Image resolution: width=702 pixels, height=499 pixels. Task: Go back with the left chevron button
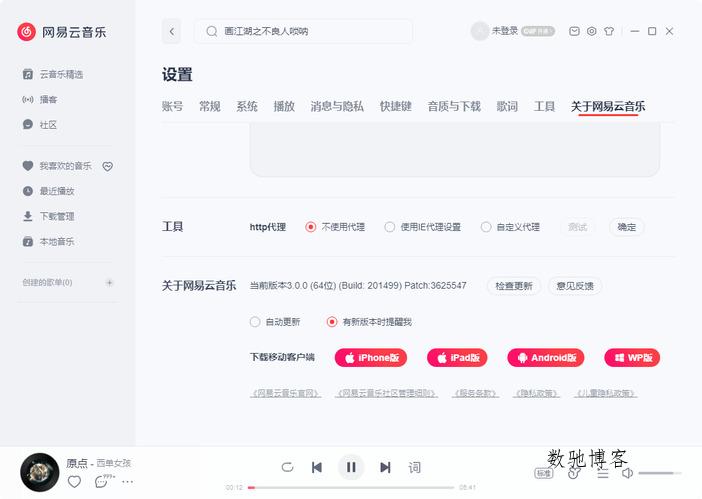171,31
